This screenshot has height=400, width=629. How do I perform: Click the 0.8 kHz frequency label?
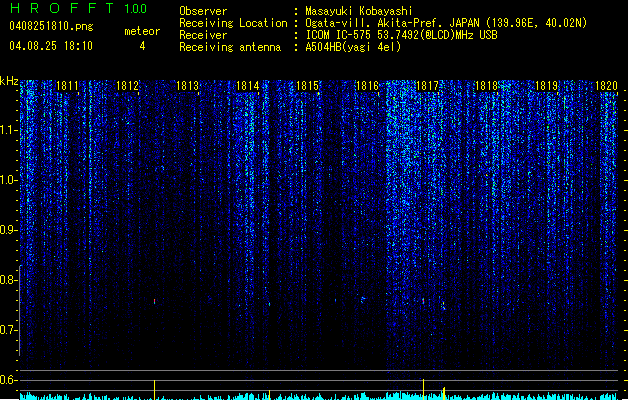pyautogui.click(x=9, y=280)
